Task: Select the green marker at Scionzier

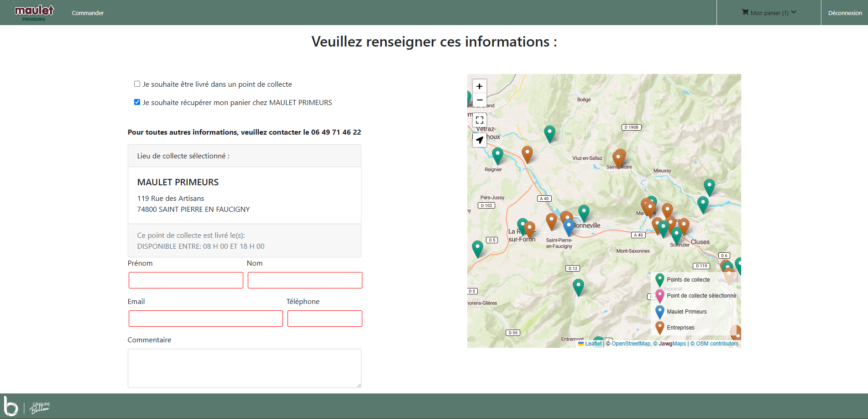Action: tap(676, 236)
